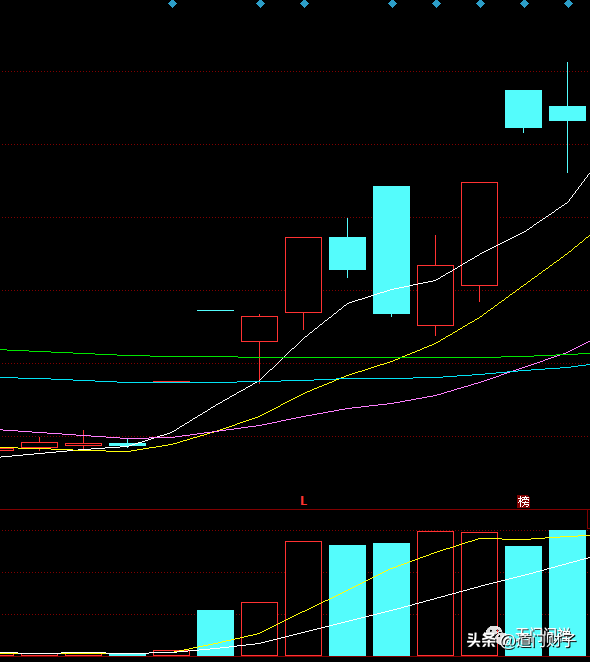Select the rightmost blue diamond marker at top

coord(568,4)
